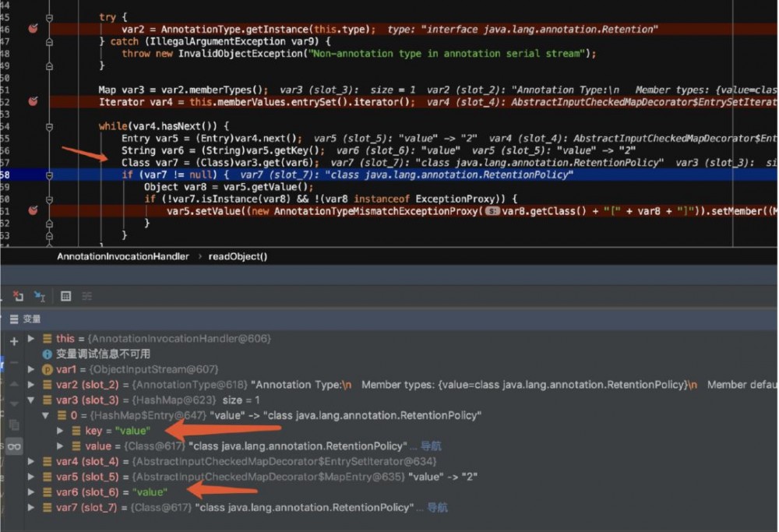Click the 变量调试信息不可用 message
The height and width of the screenshot is (532, 779).
point(104,354)
